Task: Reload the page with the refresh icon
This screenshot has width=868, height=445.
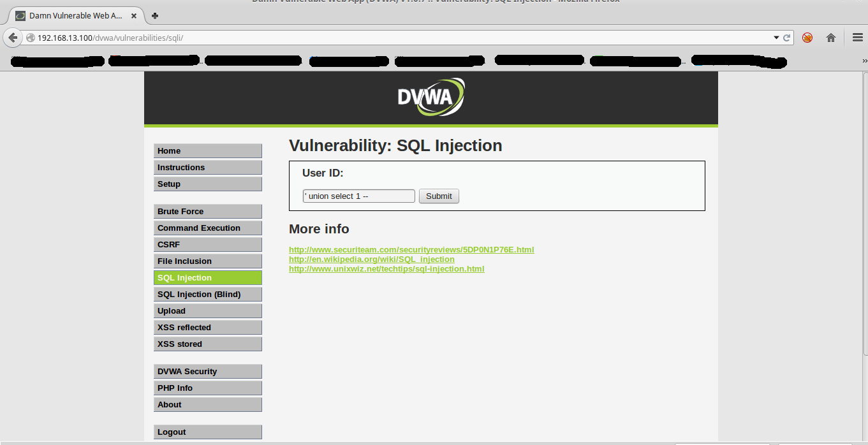Action: 787,38
